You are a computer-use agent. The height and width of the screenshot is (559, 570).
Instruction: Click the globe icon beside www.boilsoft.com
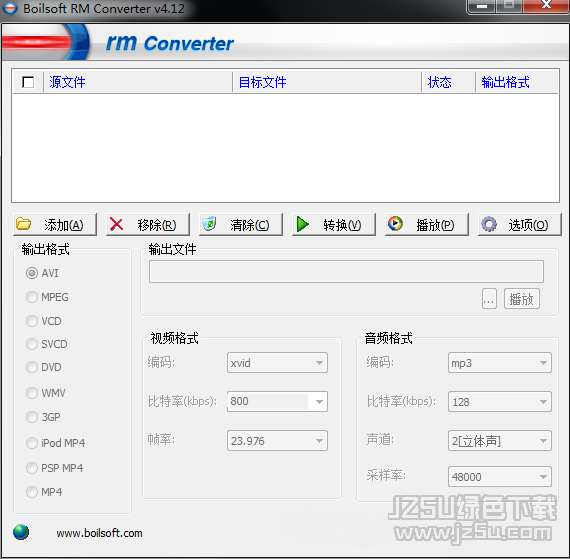tap(21, 532)
